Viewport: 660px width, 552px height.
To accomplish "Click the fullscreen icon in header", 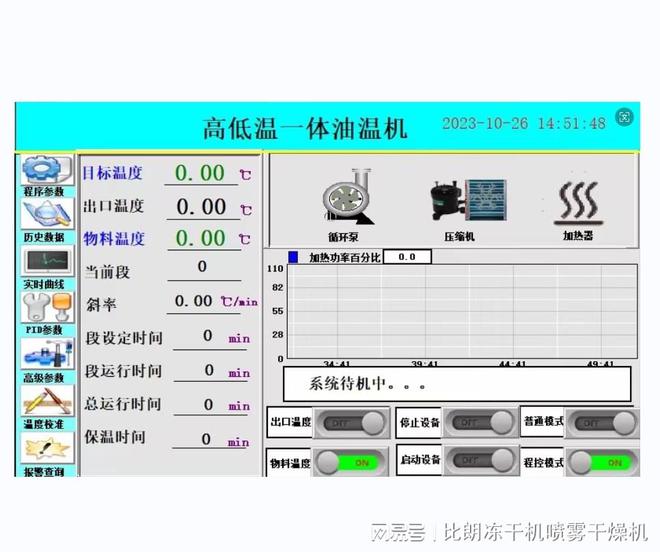I will click(x=624, y=117).
